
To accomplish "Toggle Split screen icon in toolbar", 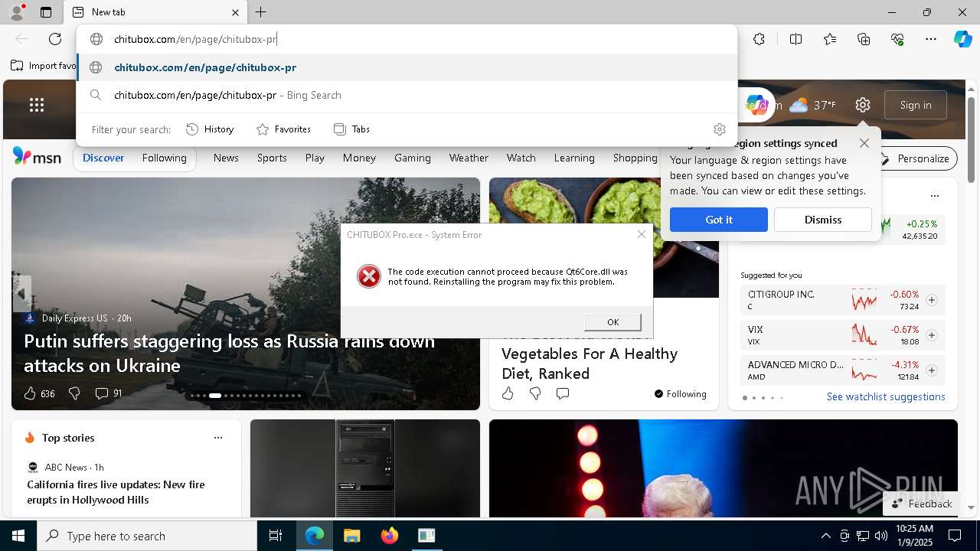I will pos(795,39).
